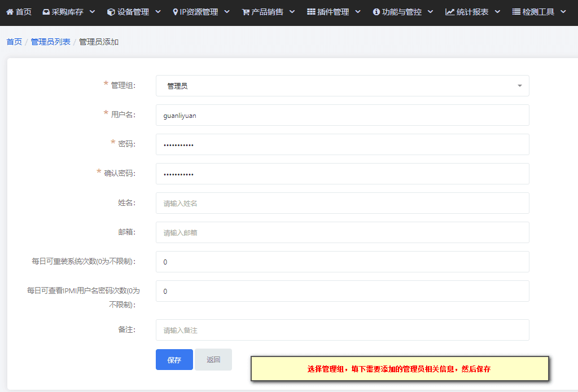Click the 检测工具 list icon
Viewport: 578px width, 392px height.
tap(516, 12)
